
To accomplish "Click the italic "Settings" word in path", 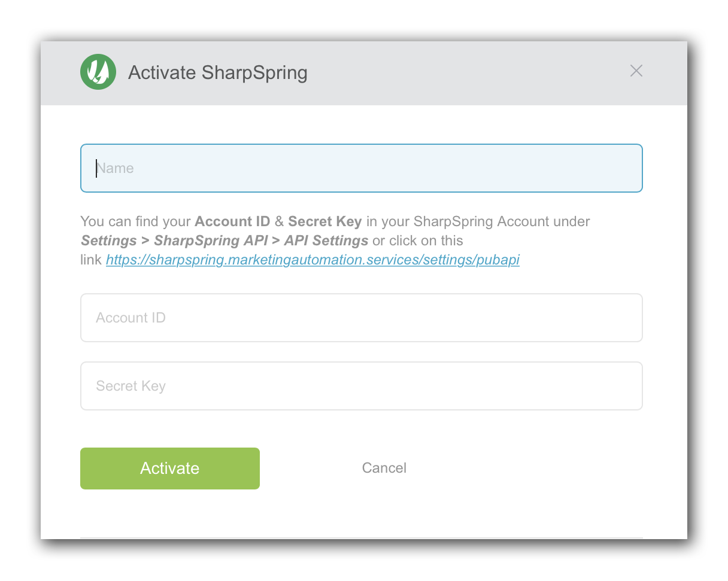I will (109, 241).
